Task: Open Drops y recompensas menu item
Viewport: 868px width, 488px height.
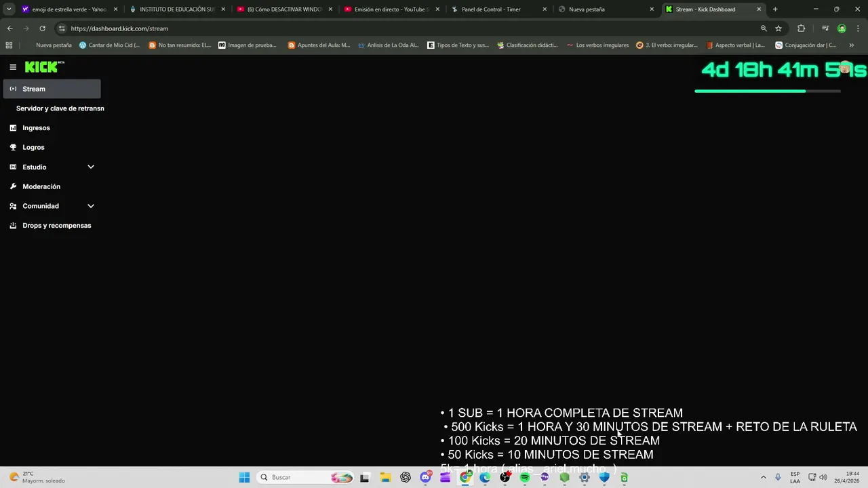Action: point(57,226)
